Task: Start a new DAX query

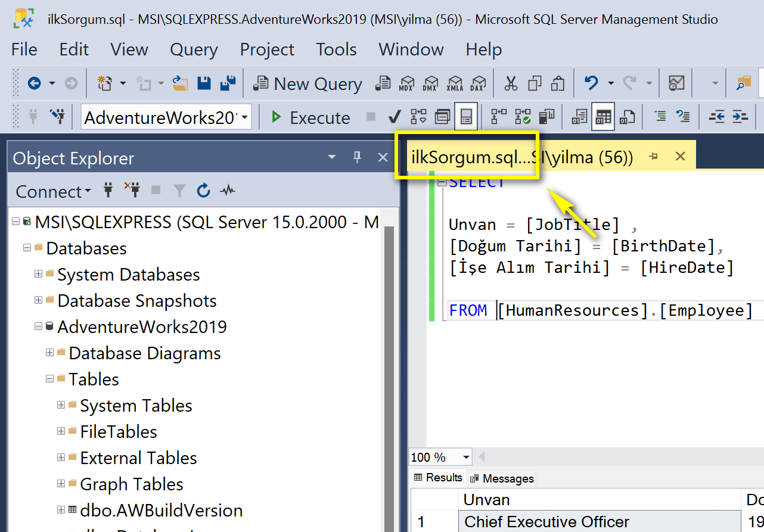Action: pos(477,83)
